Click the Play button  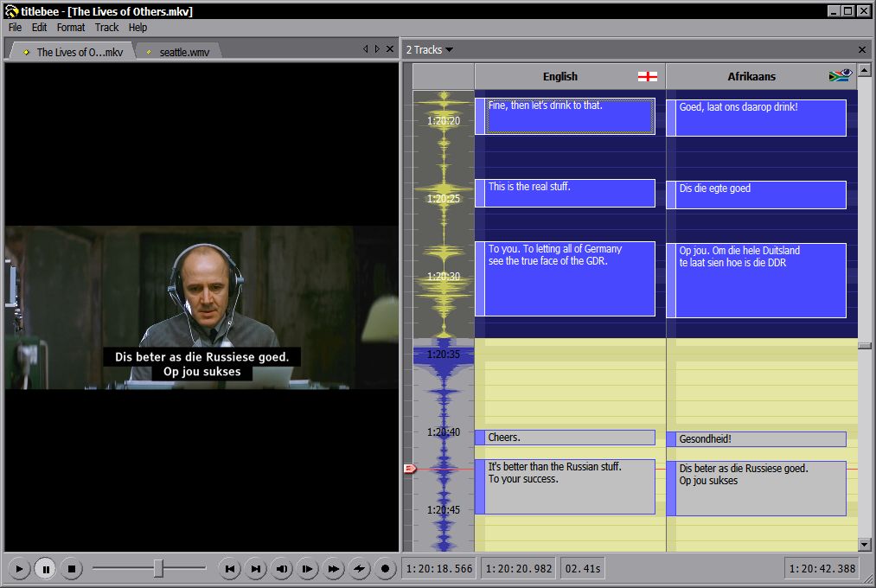pos(19,569)
